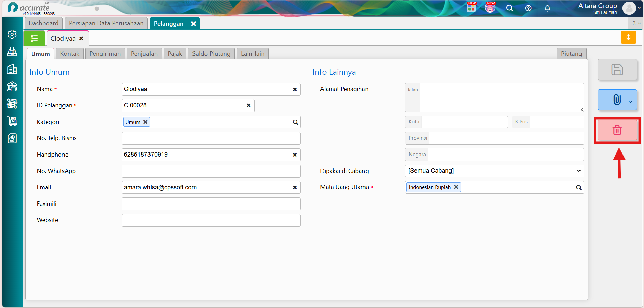The height and width of the screenshot is (308, 644).
Task: Remove the Umum category tag
Action: click(x=145, y=122)
